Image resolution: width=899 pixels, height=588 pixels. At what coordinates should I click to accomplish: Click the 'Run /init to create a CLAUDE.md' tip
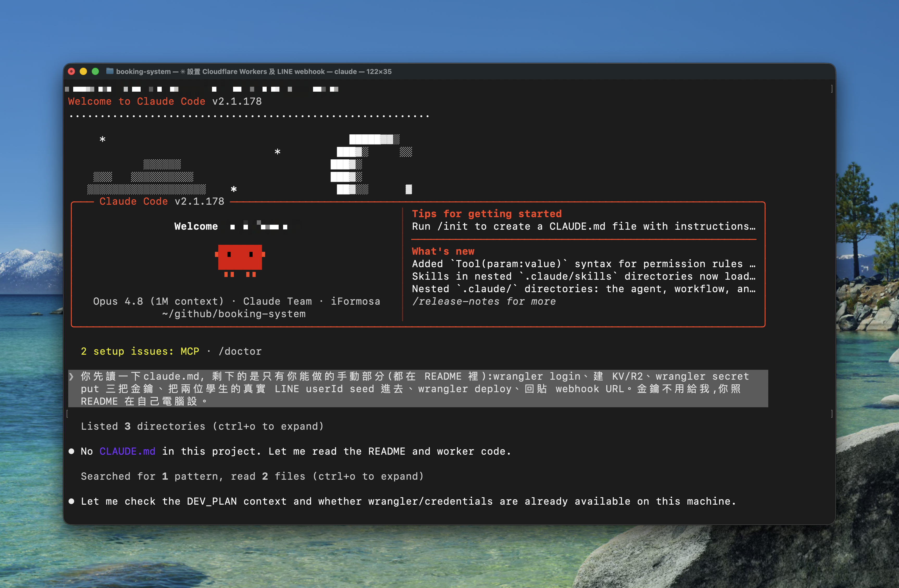(584, 226)
